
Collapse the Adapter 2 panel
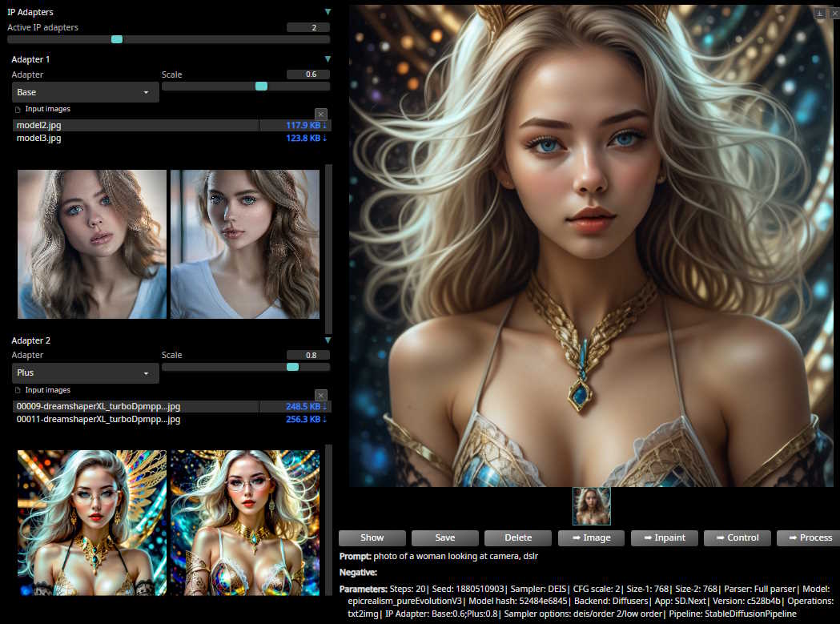click(x=328, y=340)
